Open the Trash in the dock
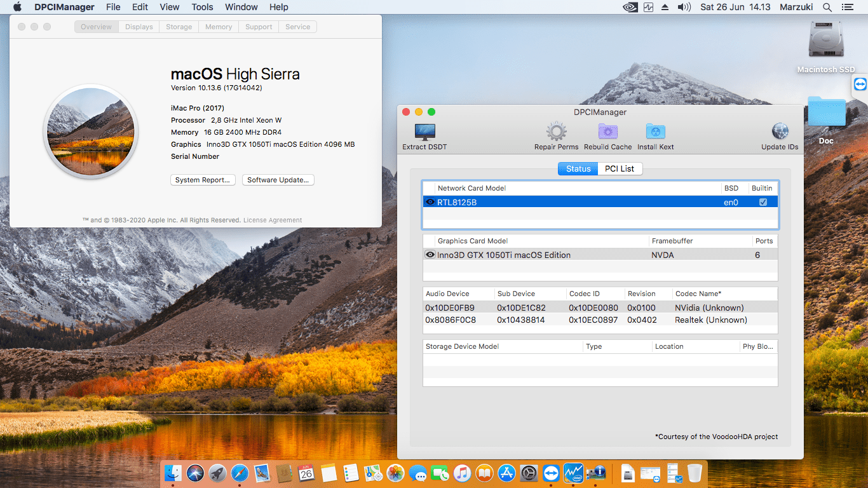 point(695,473)
